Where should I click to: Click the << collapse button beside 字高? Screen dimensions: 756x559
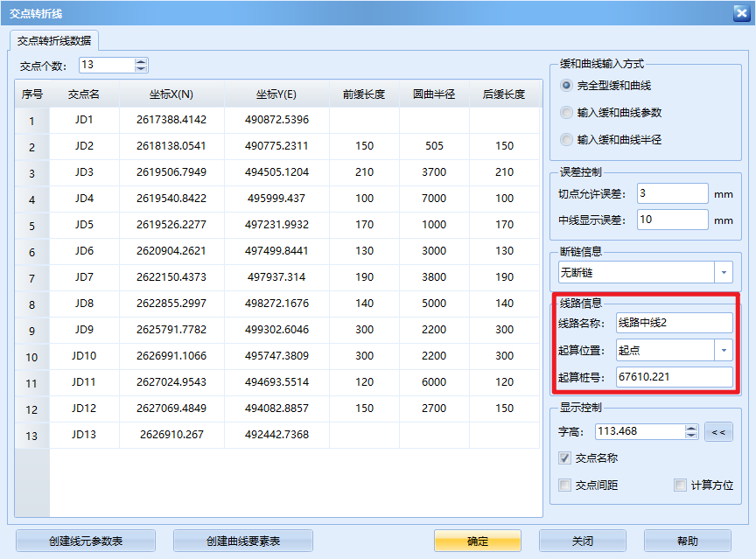tap(719, 431)
